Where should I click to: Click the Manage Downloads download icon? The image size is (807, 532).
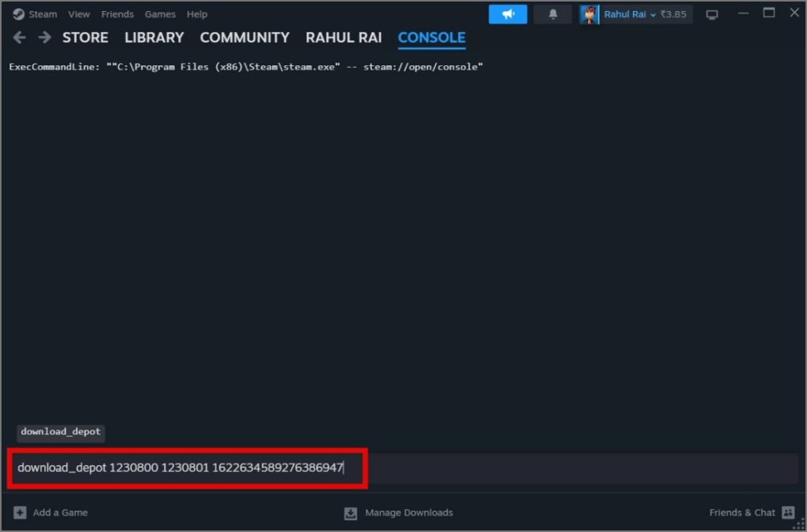tap(349, 512)
